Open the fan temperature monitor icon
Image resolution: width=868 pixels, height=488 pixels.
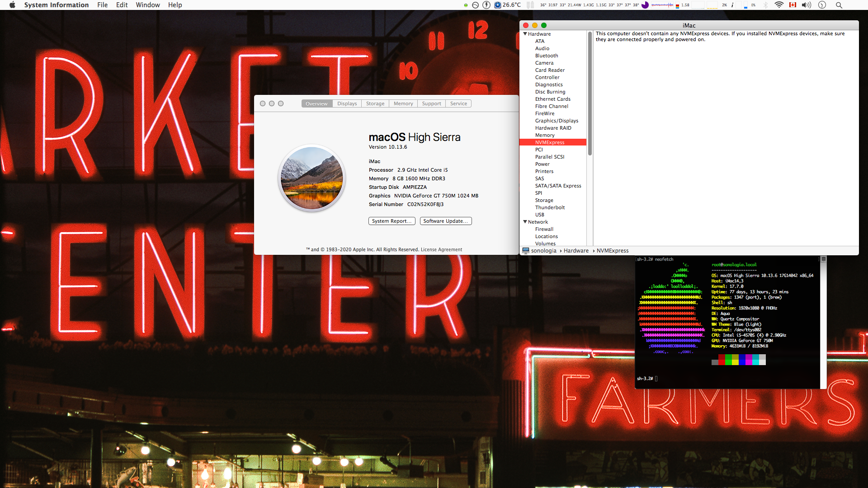tap(498, 5)
